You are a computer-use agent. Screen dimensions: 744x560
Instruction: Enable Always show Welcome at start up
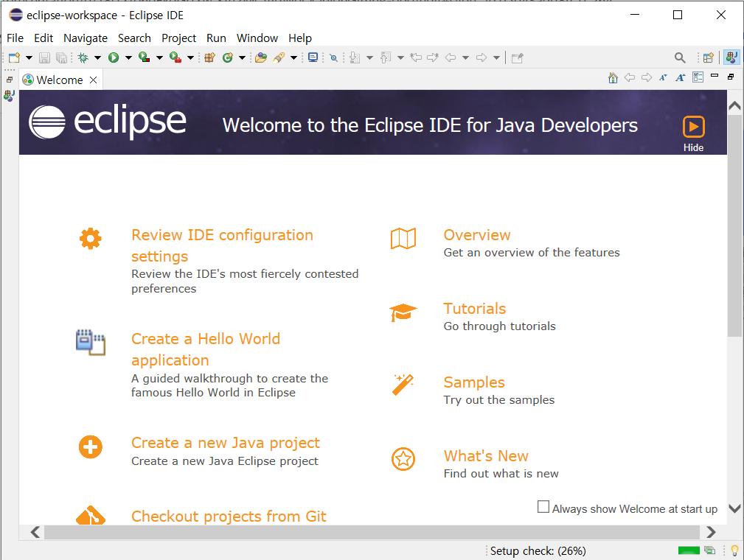[543, 507]
